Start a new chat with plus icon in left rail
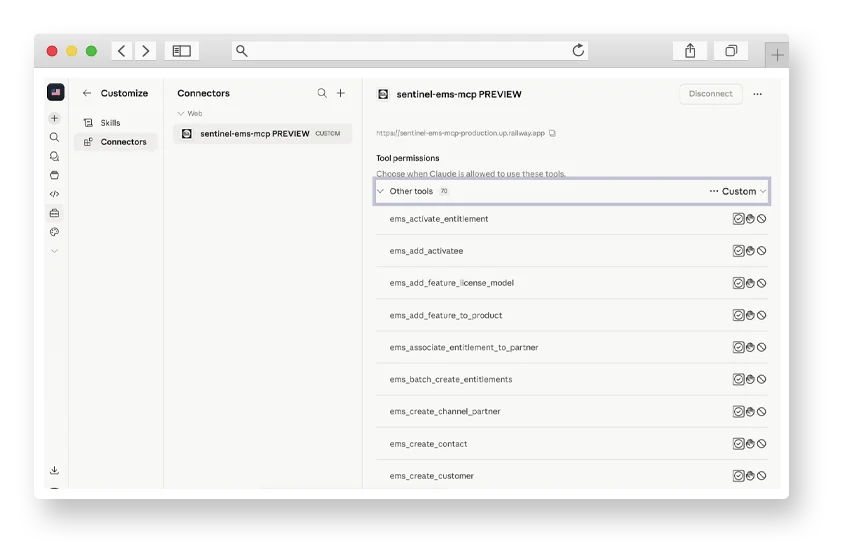The width and height of the screenshot is (850, 550). tap(54, 118)
